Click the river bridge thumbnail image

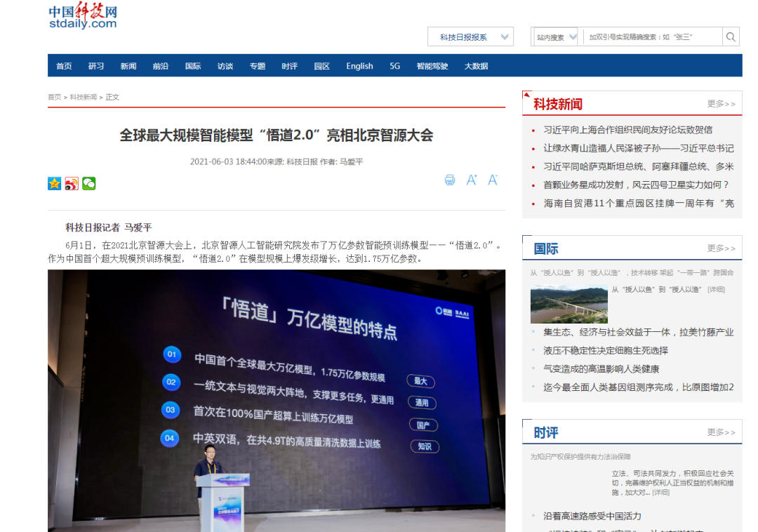click(x=569, y=304)
